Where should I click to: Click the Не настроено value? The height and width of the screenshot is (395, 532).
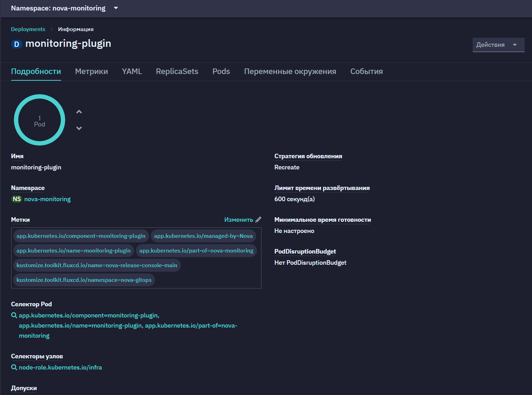(294, 231)
